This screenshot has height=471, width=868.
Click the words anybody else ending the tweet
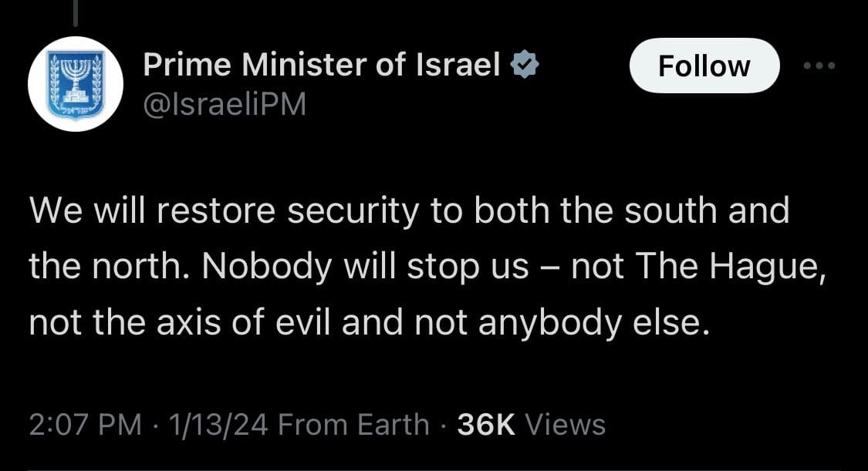point(593,321)
